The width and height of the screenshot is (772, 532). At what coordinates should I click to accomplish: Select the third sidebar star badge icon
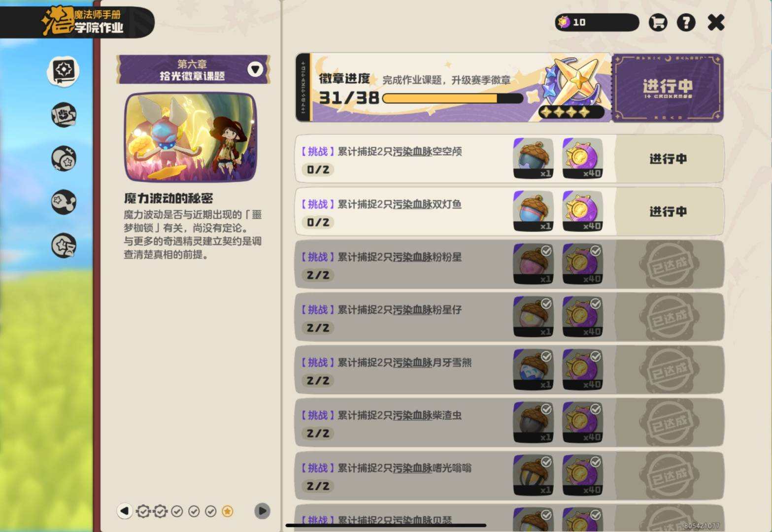point(64,159)
